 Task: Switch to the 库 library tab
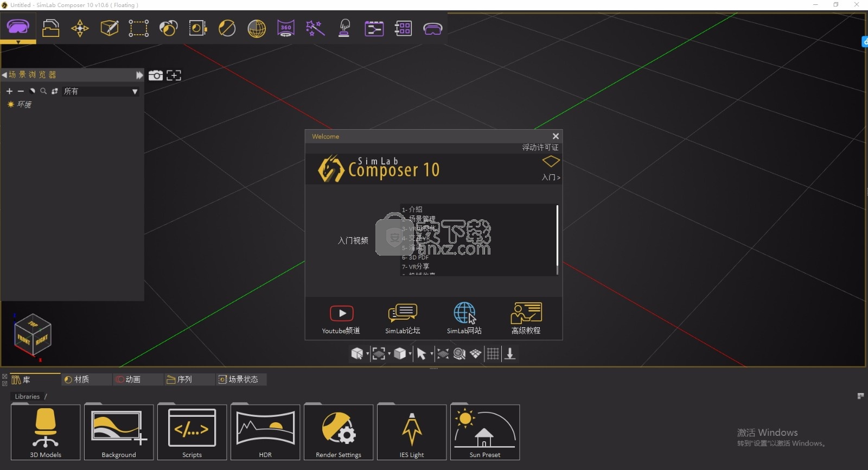35,379
